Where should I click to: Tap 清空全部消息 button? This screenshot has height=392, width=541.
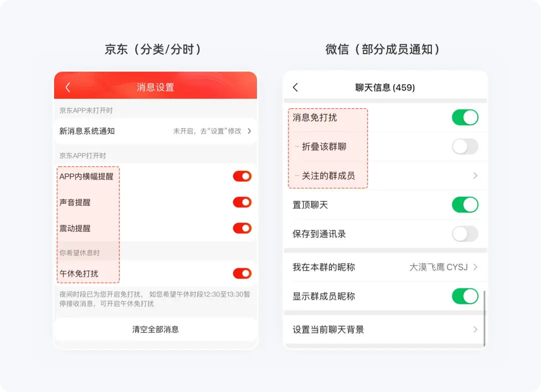coord(156,329)
